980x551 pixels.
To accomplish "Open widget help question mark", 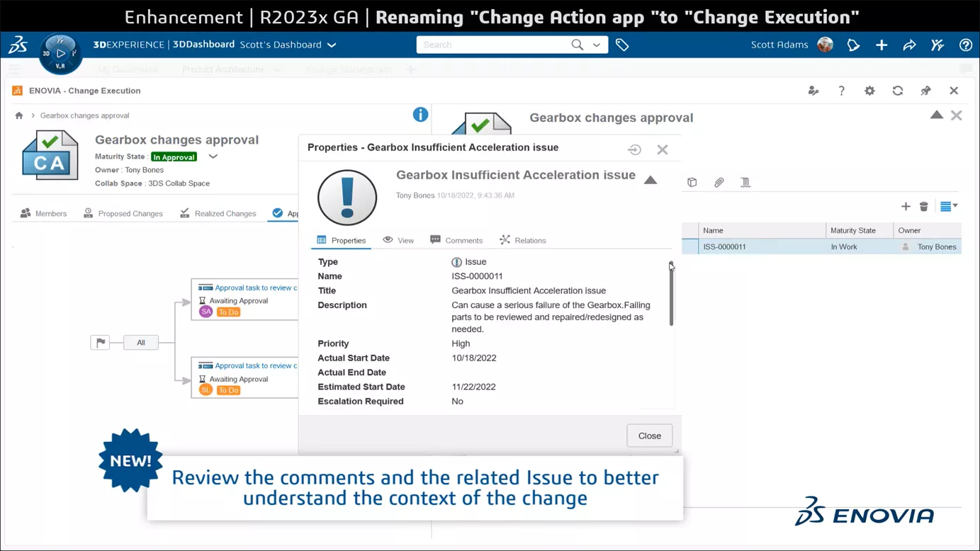I will [841, 91].
